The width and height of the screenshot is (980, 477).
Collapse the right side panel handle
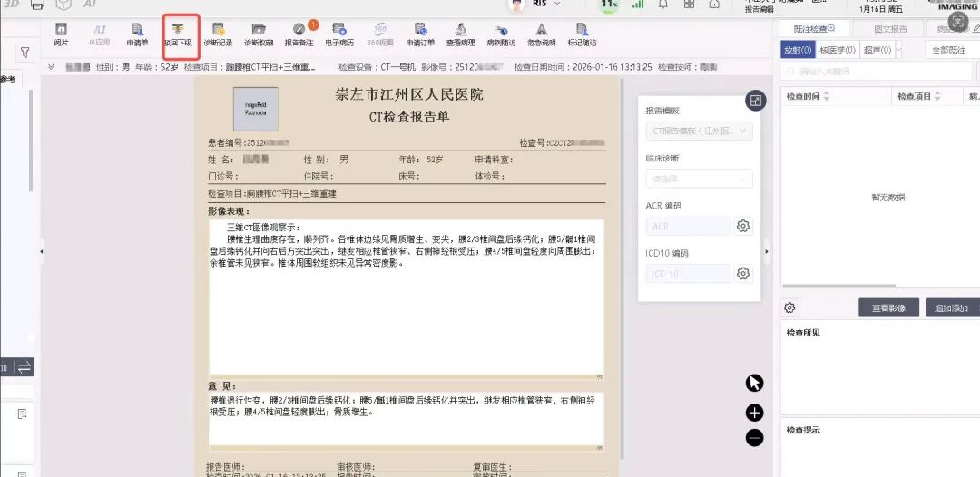(767, 251)
